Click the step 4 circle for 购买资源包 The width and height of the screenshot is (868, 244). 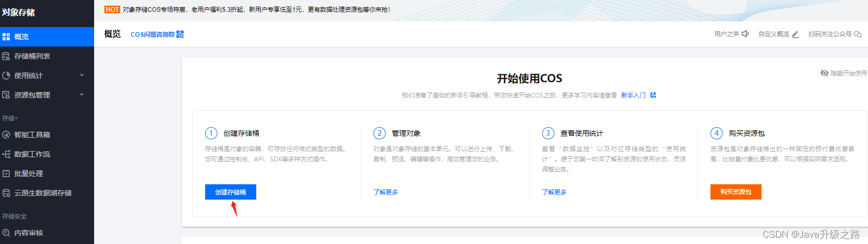717,133
